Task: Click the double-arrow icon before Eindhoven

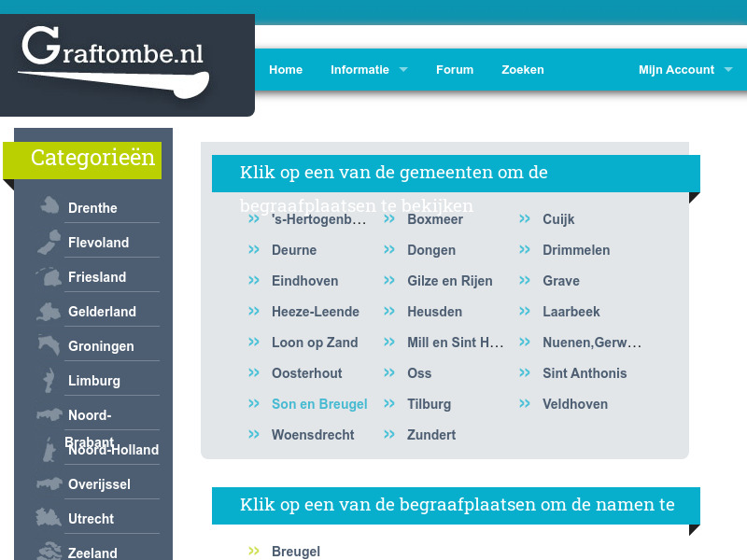Action: [x=252, y=278]
